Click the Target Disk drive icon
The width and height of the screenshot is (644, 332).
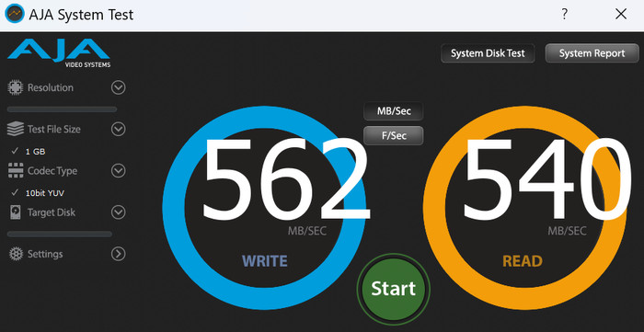[16, 212]
